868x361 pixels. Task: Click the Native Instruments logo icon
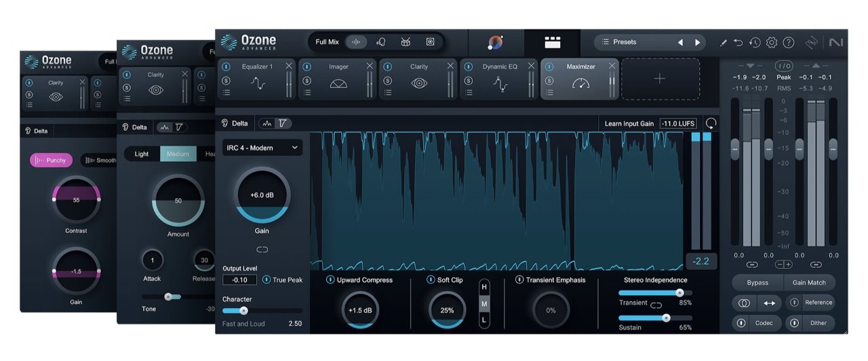click(836, 43)
